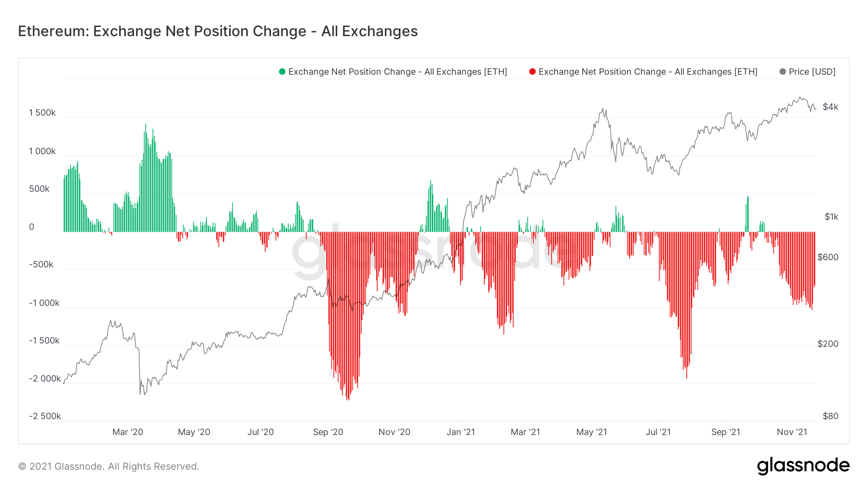Screen dimensions: 868x488
Task: Click the glassnode logo in the footer
Action: point(803,466)
